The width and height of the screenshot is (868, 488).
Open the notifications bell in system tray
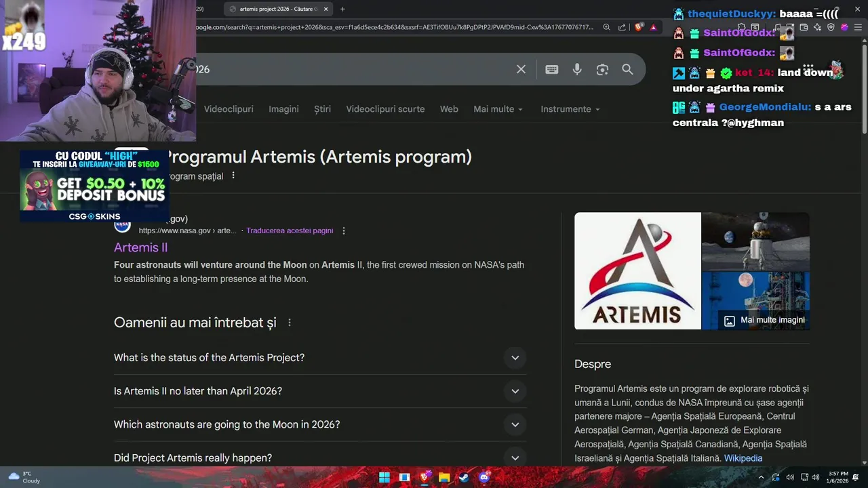tap(856, 477)
